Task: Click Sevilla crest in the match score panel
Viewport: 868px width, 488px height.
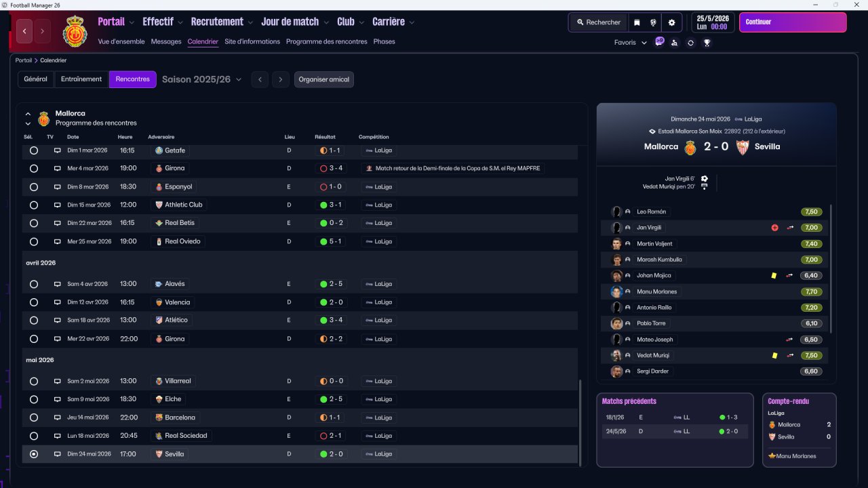Action: (x=743, y=147)
